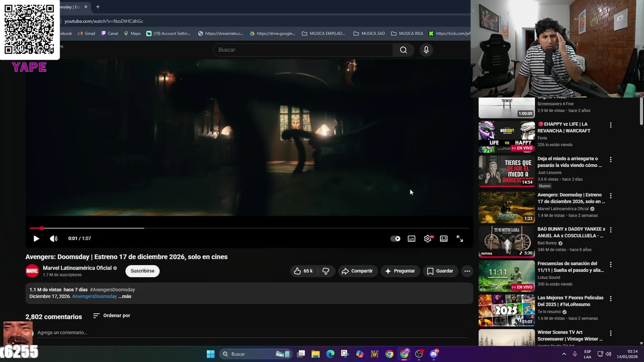Focus the YouTube Buscar search field
644x362 pixels.
tap(303, 50)
